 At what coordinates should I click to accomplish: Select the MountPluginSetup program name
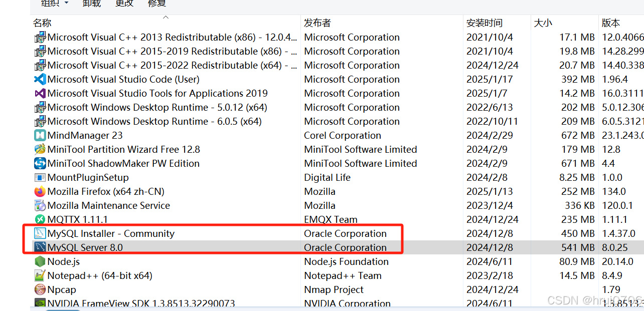[x=88, y=177]
